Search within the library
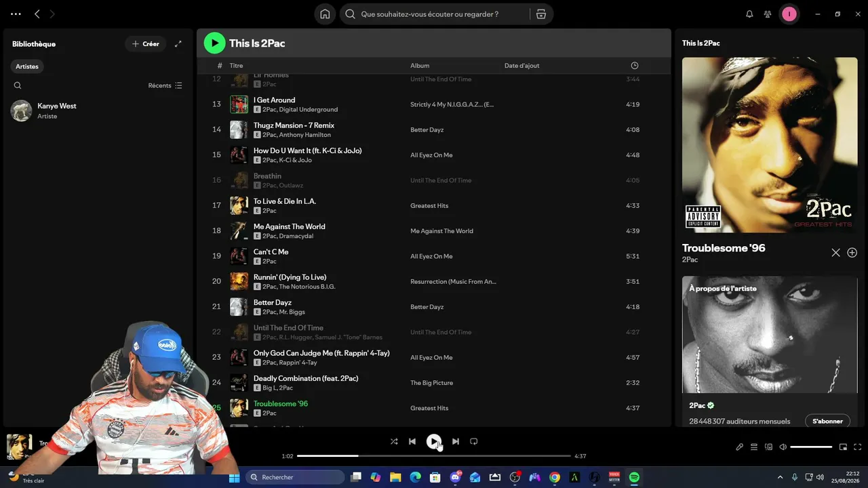 (18, 85)
